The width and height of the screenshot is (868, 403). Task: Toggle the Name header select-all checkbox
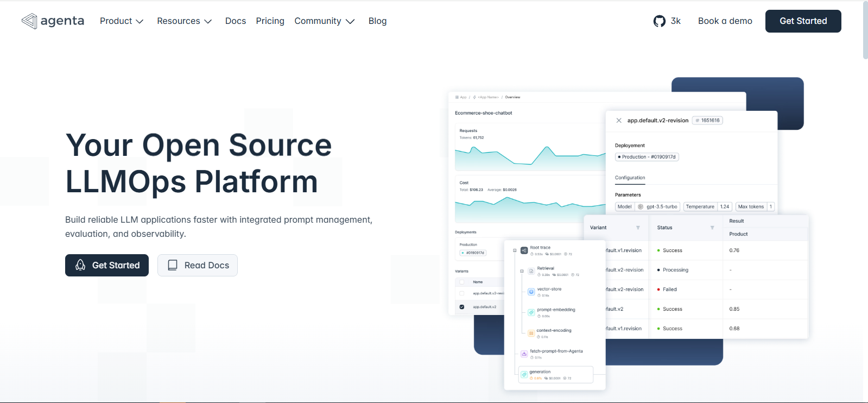(462, 282)
